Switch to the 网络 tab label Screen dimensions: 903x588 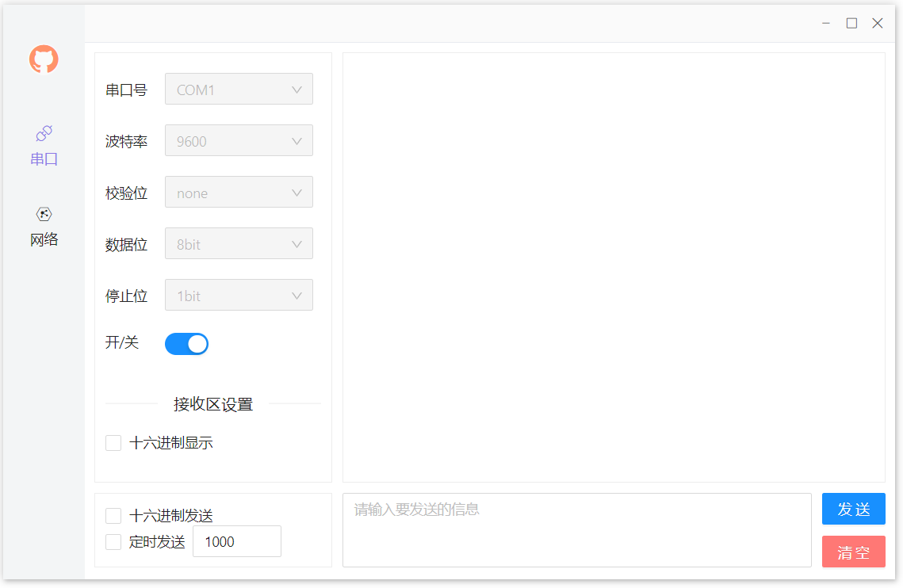44,239
